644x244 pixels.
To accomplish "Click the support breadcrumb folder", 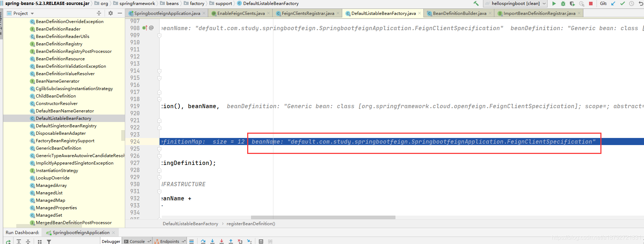I will [x=221, y=4].
